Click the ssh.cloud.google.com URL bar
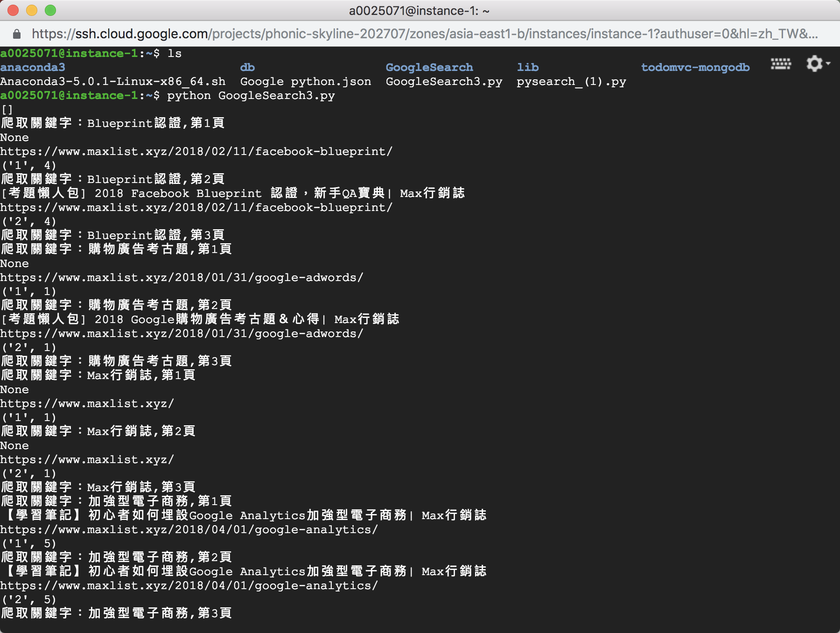The height and width of the screenshot is (633, 840). tap(425, 34)
